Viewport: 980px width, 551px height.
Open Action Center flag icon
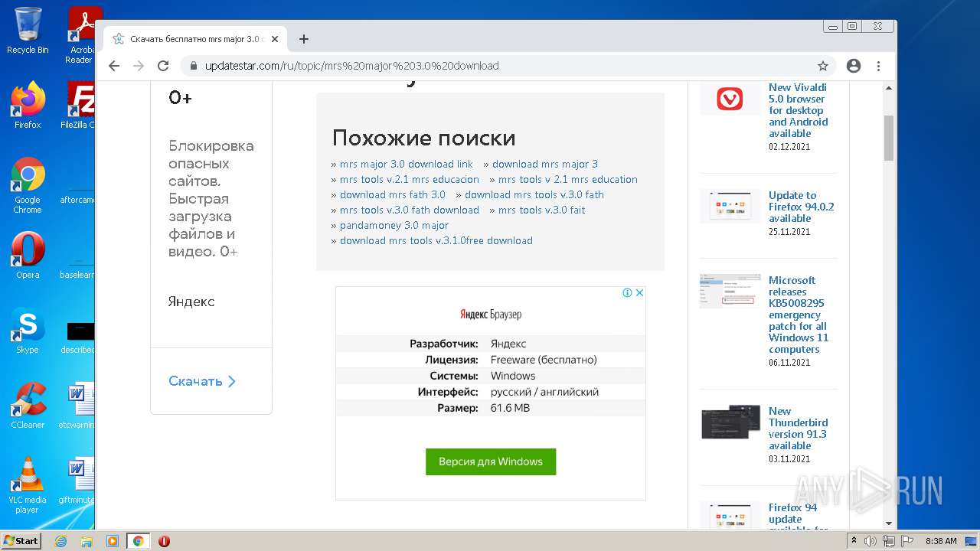click(x=907, y=541)
